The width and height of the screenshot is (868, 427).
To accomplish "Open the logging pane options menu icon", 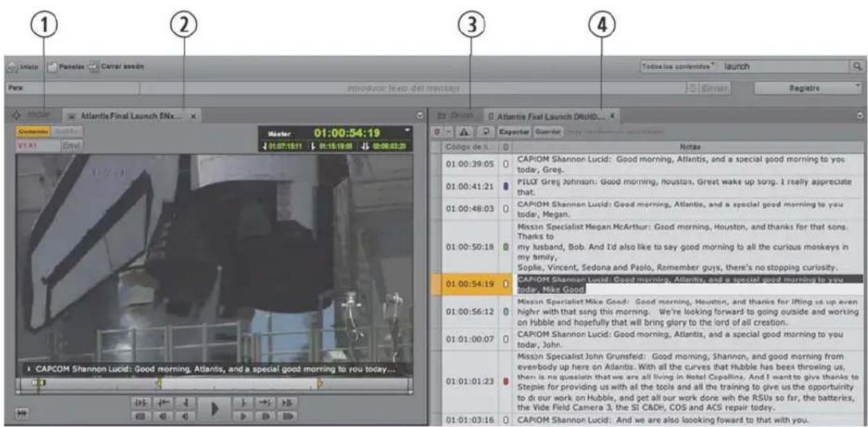I will [x=860, y=116].
